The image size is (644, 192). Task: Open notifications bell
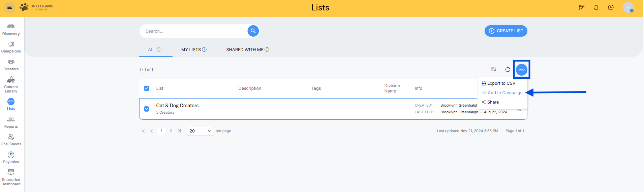(596, 7)
